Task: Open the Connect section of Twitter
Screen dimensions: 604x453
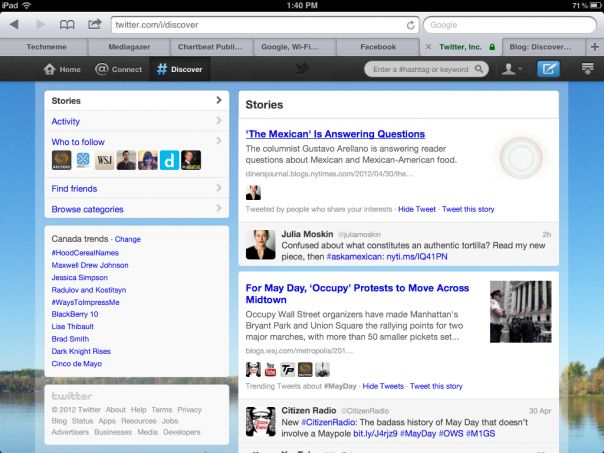Action: (119, 69)
